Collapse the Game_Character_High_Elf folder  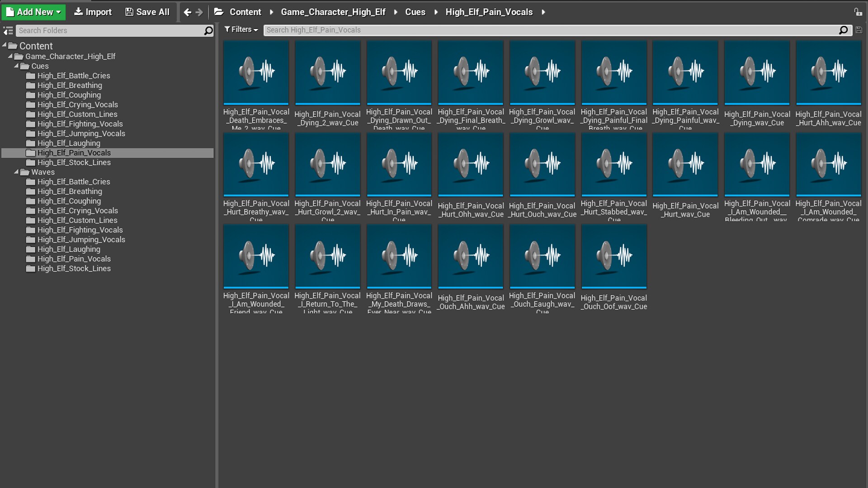click(x=10, y=56)
